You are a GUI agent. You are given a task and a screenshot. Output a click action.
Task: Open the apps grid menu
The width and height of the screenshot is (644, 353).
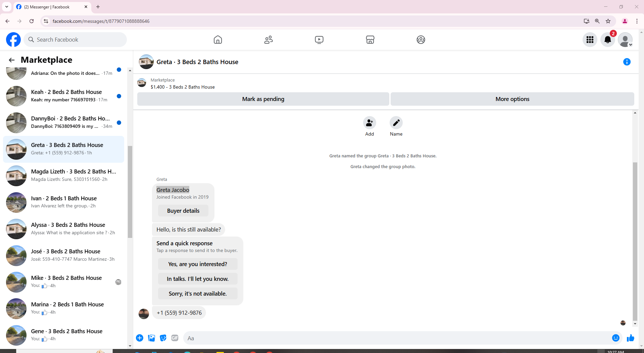coord(590,40)
